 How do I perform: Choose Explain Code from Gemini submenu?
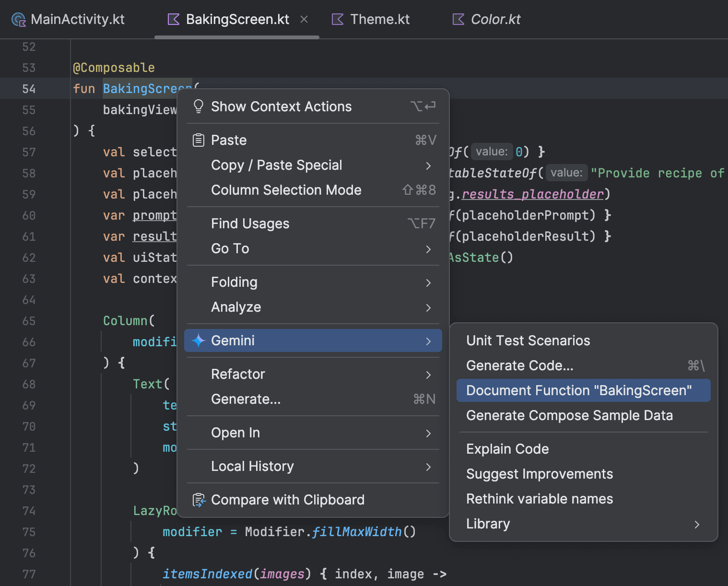[x=507, y=449]
